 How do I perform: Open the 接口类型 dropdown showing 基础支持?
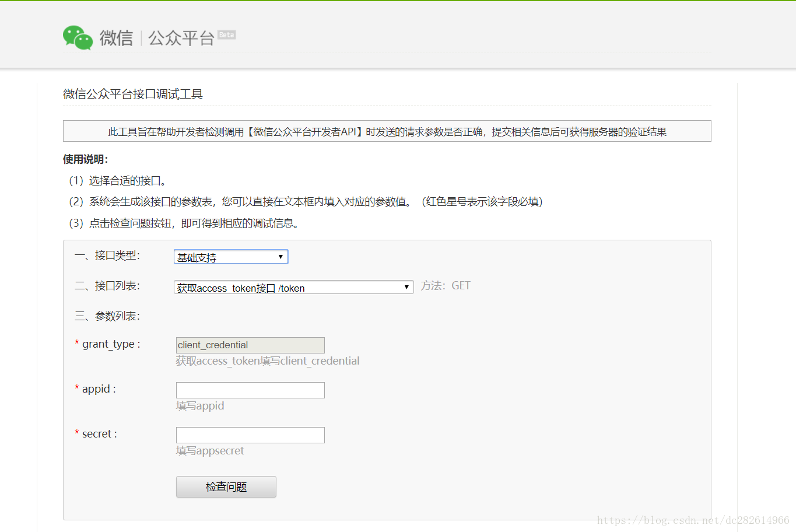231,257
